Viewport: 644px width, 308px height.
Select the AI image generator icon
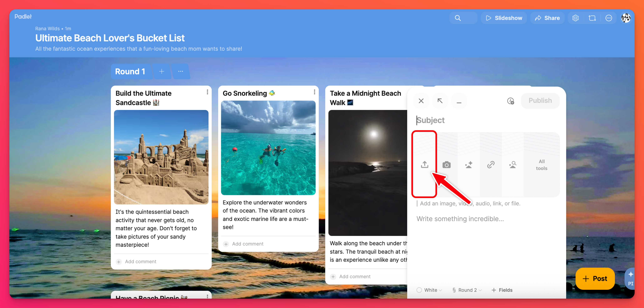coord(468,165)
